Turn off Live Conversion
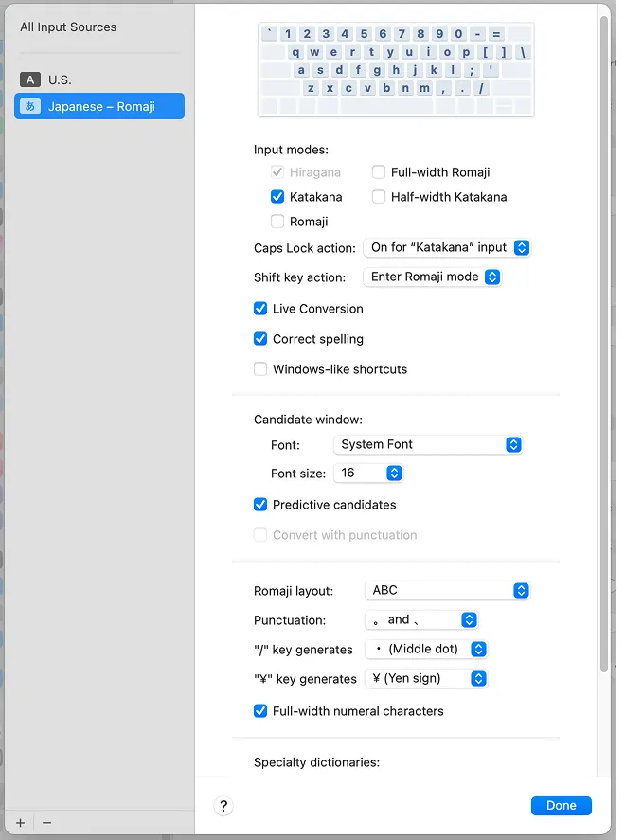Image resolution: width=625 pixels, height=840 pixels. click(x=260, y=309)
